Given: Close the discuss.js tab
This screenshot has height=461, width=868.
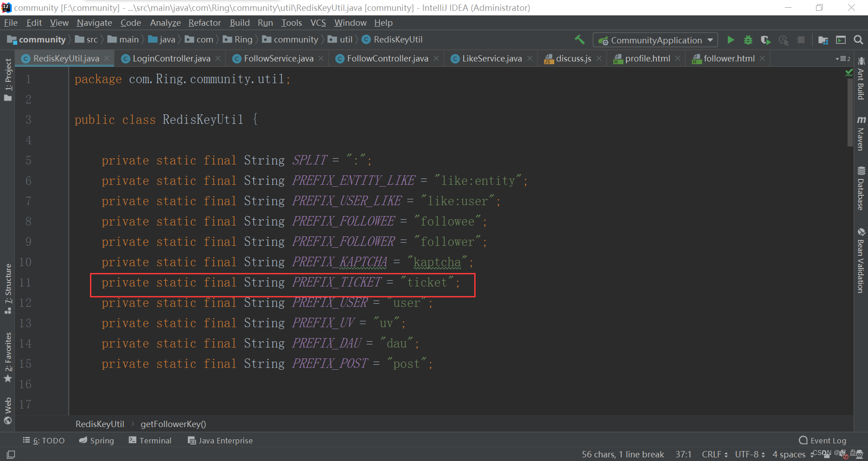Looking at the screenshot, I should pos(599,58).
